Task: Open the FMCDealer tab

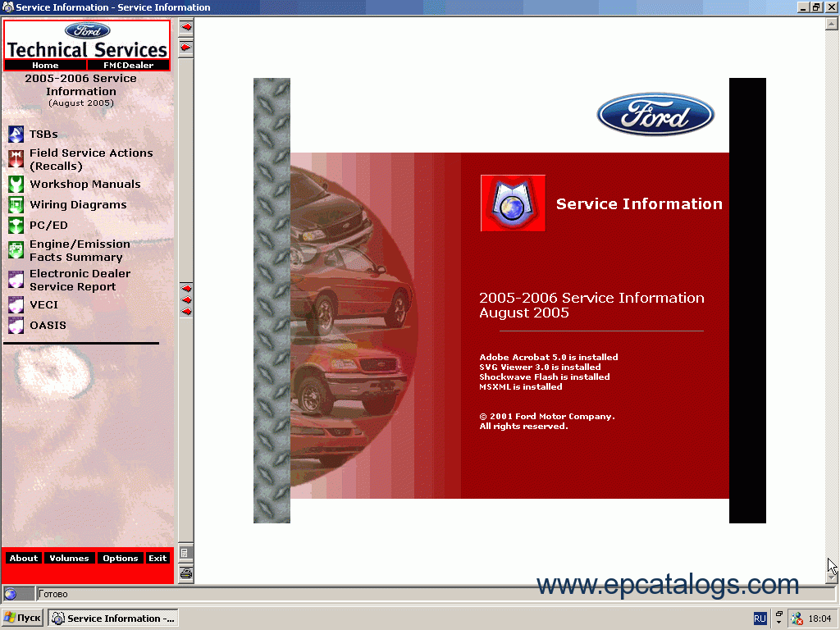Action: pyautogui.click(x=129, y=65)
